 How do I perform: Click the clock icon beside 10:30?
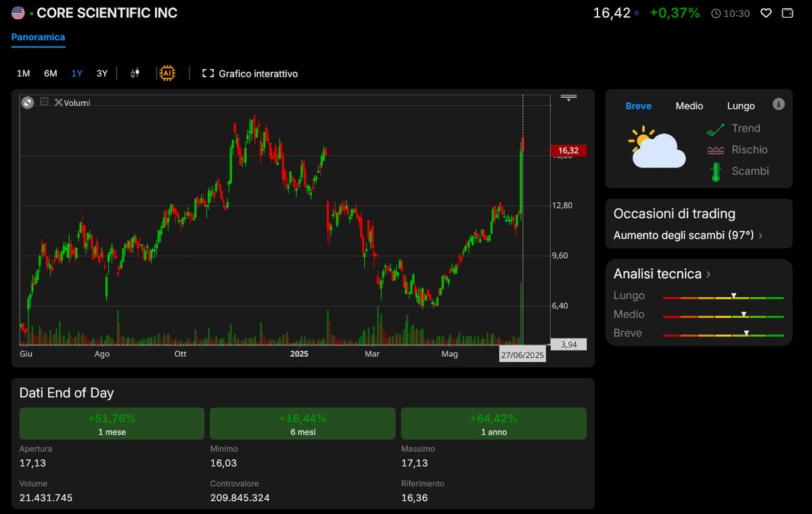(716, 14)
